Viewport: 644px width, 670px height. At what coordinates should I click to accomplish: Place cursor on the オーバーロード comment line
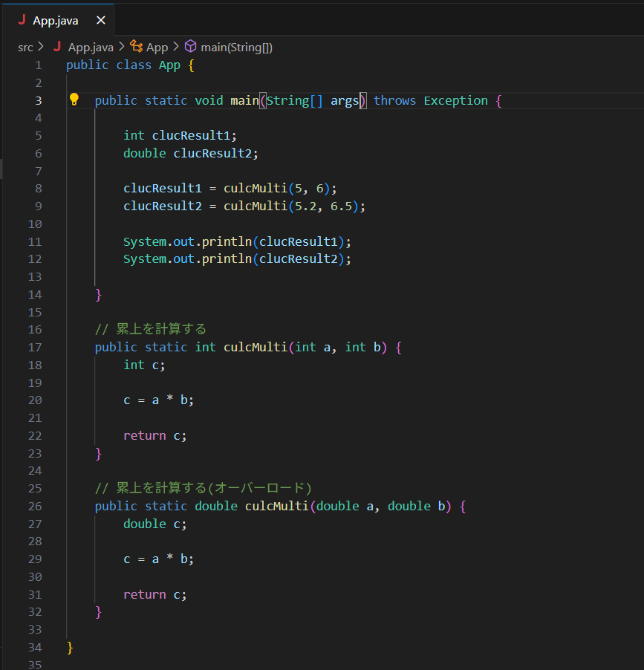pos(204,488)
